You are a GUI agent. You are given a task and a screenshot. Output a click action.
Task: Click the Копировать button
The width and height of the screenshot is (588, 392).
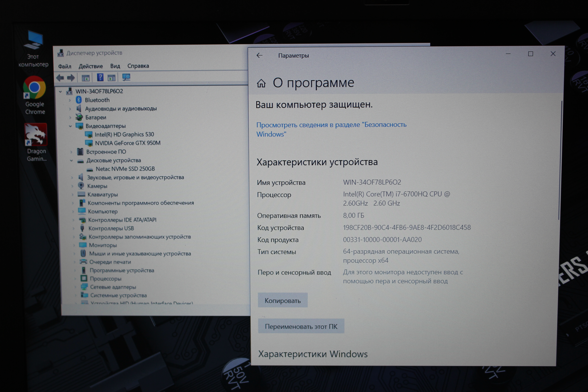click(x=283, y=300)
